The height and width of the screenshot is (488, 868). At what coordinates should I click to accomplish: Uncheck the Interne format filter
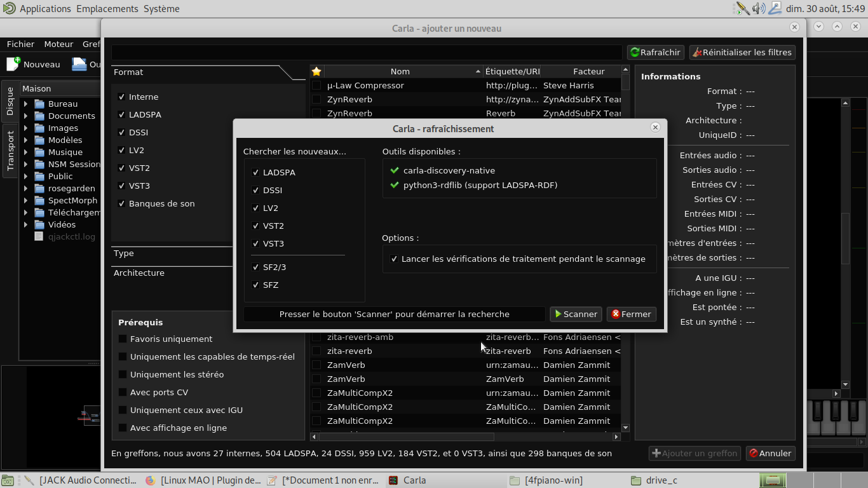tap(122, 97)
